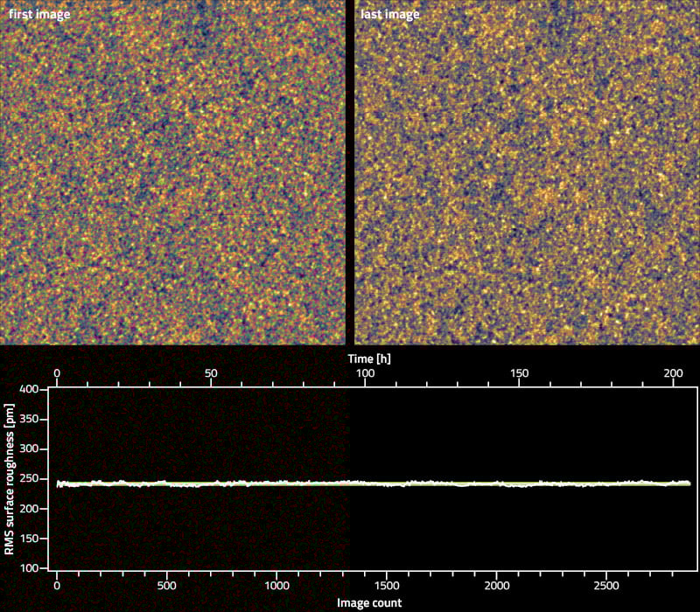700x612 pixels.
Task: Click the 200 tick on Time axis
Action: tap(673, 374)
